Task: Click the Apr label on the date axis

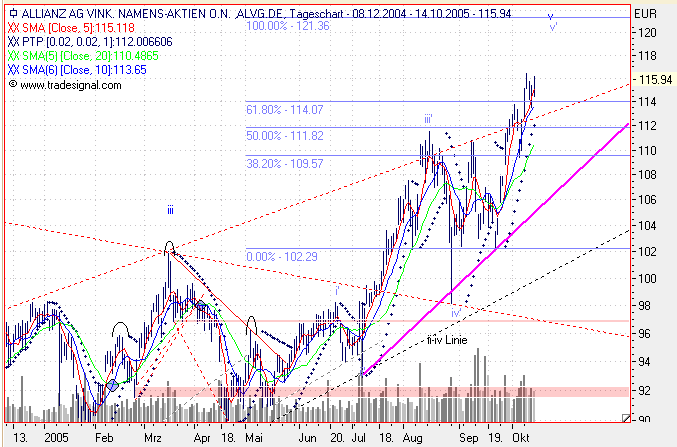Action: [x=202, y=437]
